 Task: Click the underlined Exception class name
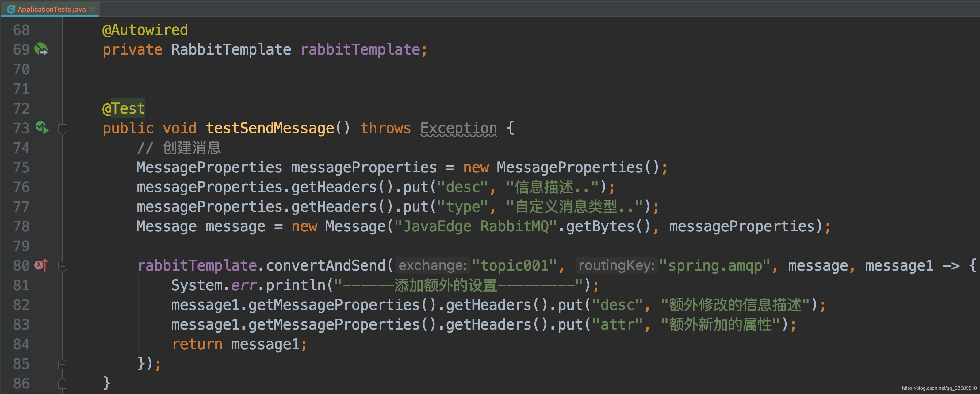[x=458, y=128]
